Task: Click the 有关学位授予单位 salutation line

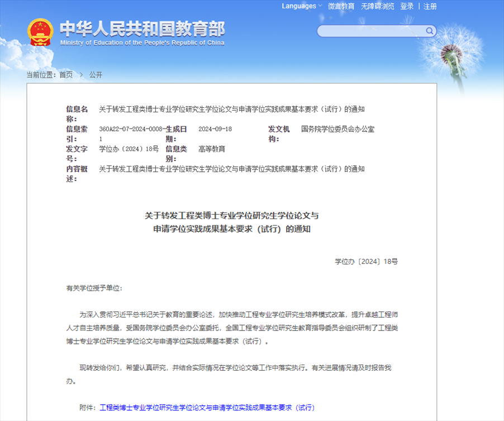Action: pyautogui.click(x=94, y=288)
